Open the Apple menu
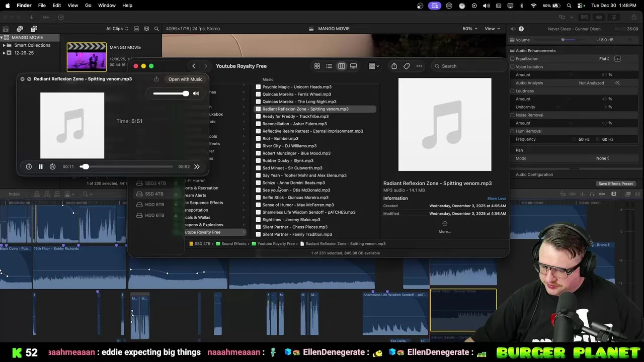Screen dimensions: 644x362 pyautogui.click(x=8, y=6)
